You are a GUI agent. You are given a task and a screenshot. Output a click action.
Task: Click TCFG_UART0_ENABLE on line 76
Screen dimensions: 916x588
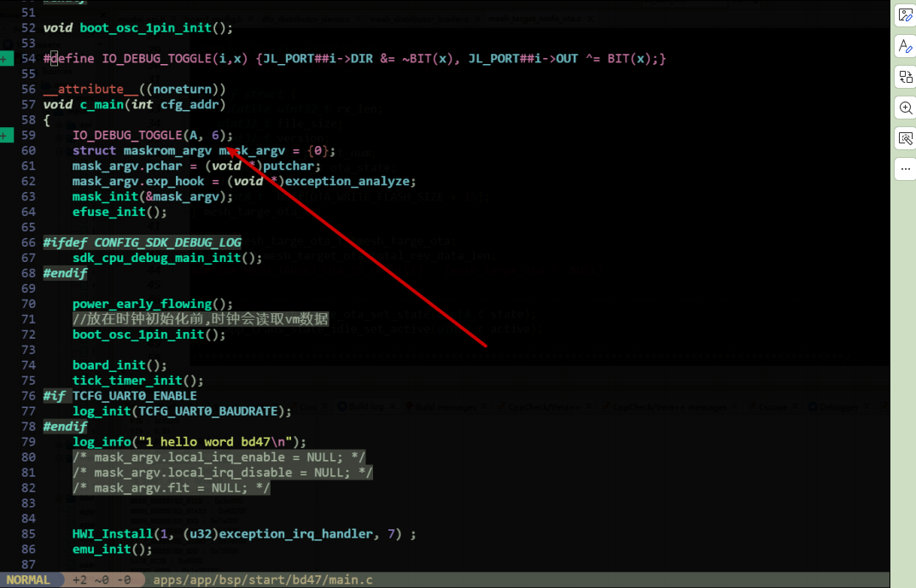pos(134,396)
